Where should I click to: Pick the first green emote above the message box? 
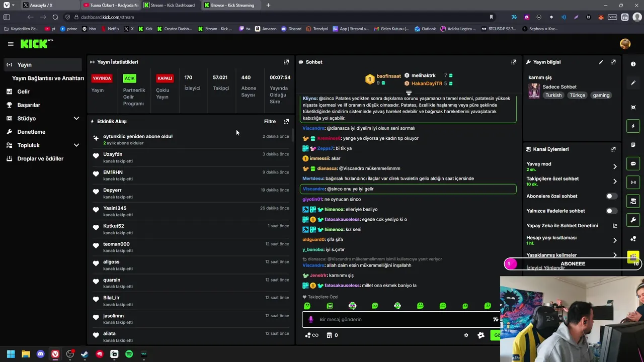(307, 306)
